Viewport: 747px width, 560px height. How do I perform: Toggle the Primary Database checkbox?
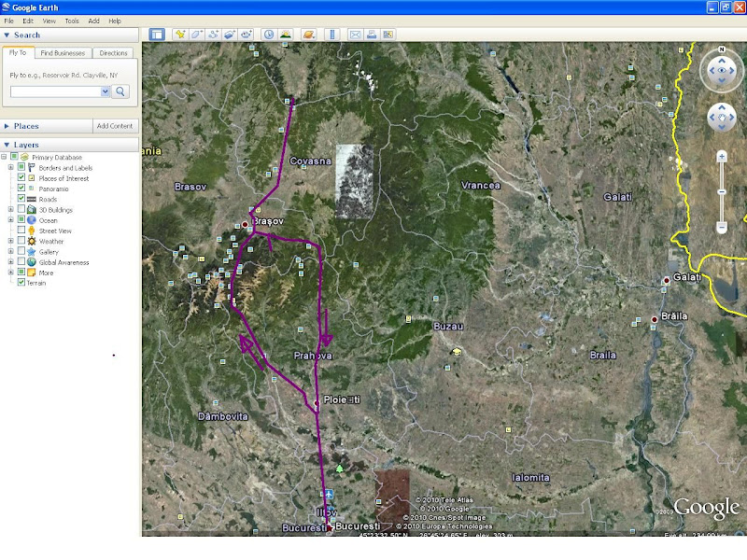(x=15, y=157)
